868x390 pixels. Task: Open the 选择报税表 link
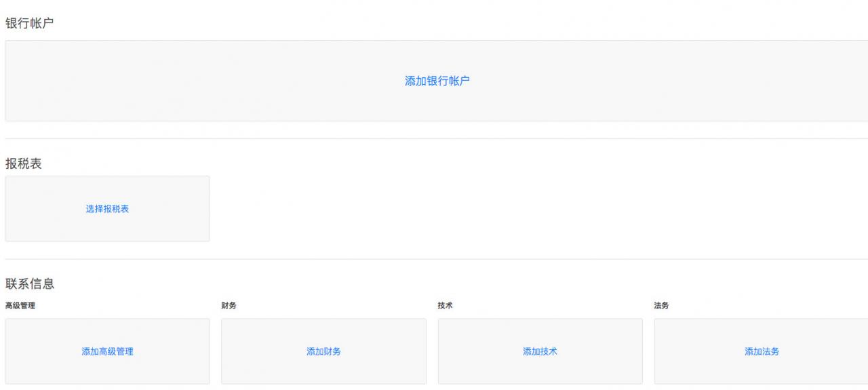pyautogui.click(x=107, y=209)
